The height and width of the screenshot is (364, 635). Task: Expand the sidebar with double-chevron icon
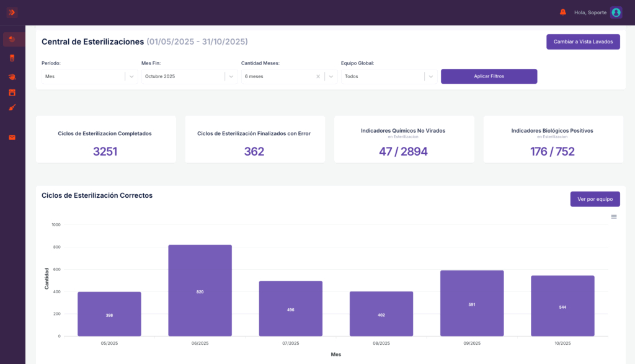coord(12,12)
